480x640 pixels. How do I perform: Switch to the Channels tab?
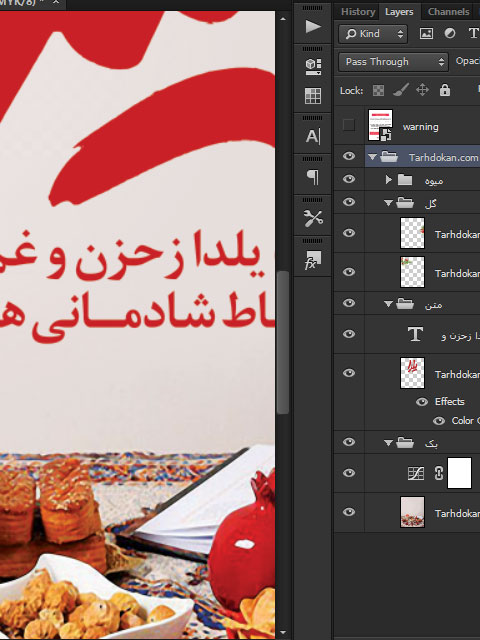pos(448,12)
